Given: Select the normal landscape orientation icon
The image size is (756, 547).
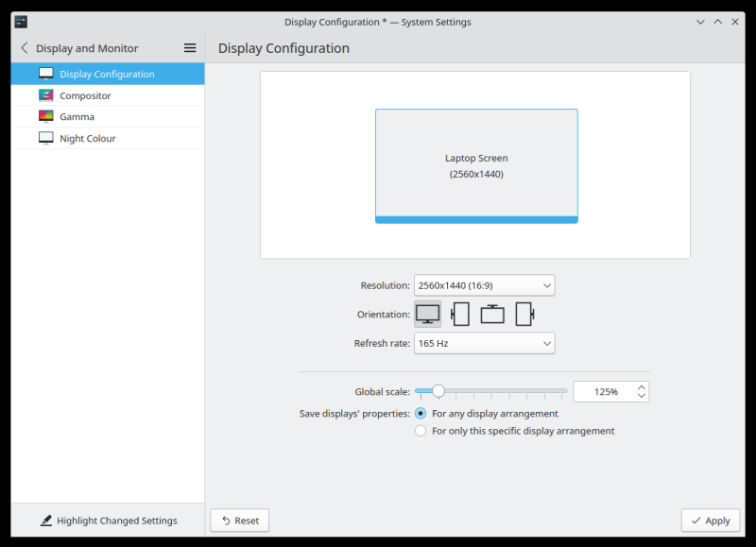Looking at the screenshot, I should [x=427, y=314].
